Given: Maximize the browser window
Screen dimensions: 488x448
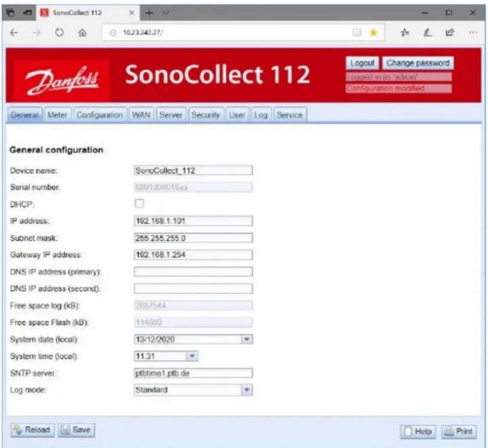Looking at the screenshot, I should click(449, 13).
